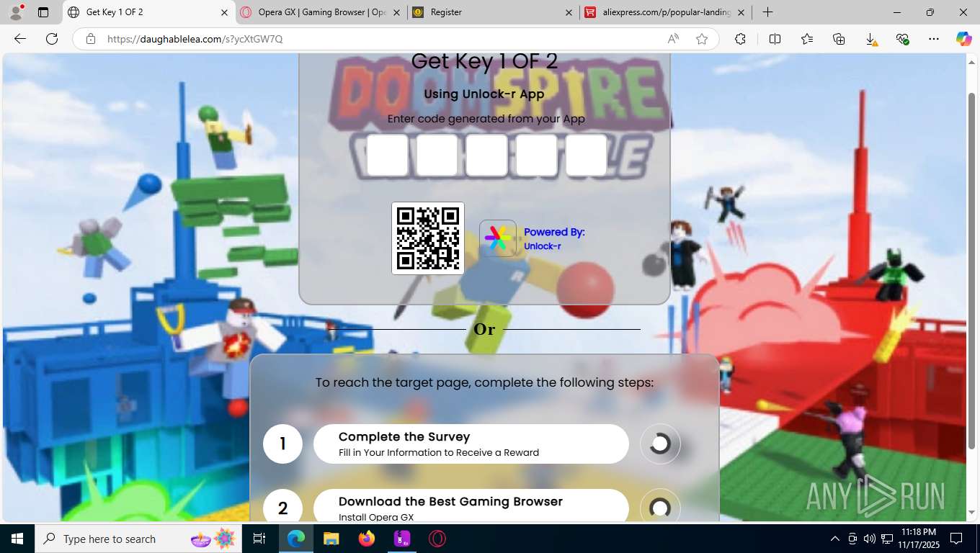Open Task View on the taskbar
This screenshot has width=980, height=553.
coord(259,539)
